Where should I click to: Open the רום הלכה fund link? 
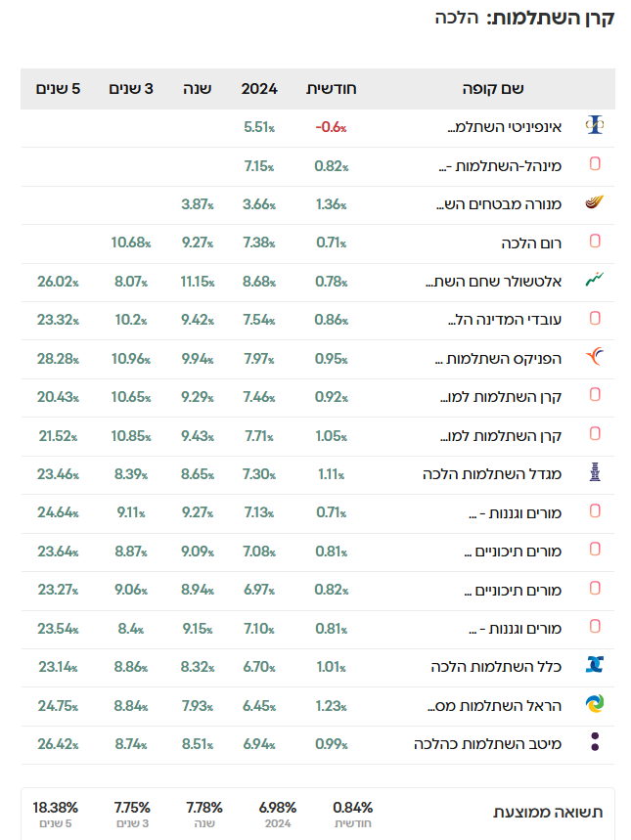(x=522, y=242)
